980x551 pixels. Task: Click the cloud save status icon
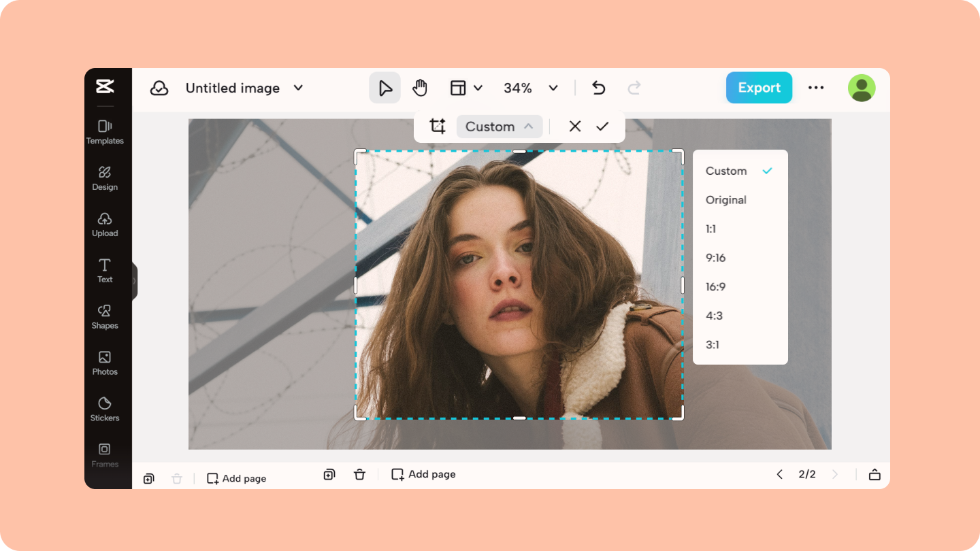(x=159, y=87)
